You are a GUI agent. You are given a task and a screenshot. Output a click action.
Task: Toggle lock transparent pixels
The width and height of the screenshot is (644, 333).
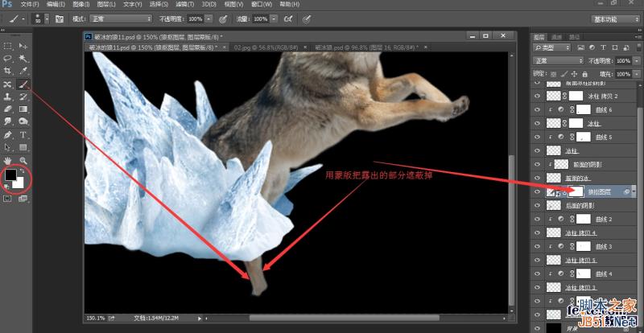[554, 74]
